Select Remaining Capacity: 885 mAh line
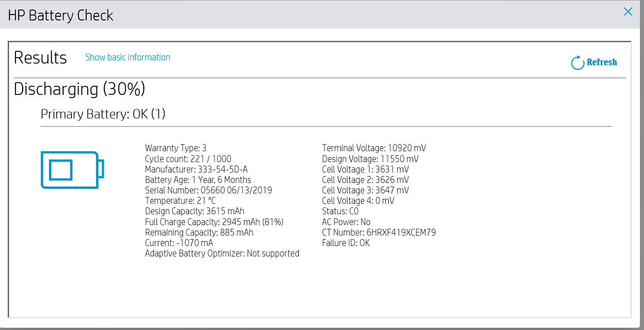This screenshot has height=330, width=644. coord(199,232)
